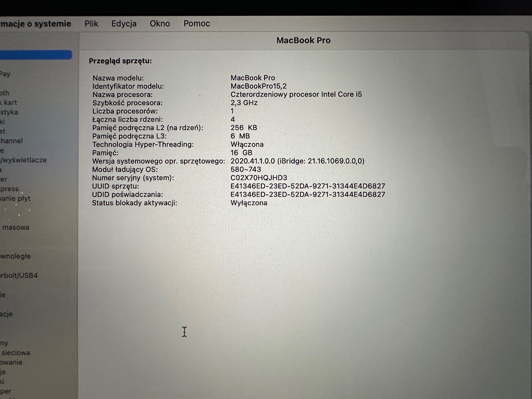Click the 'Technologia Hyper-Threading:' label
532x399 pixels.
[143, 144]
